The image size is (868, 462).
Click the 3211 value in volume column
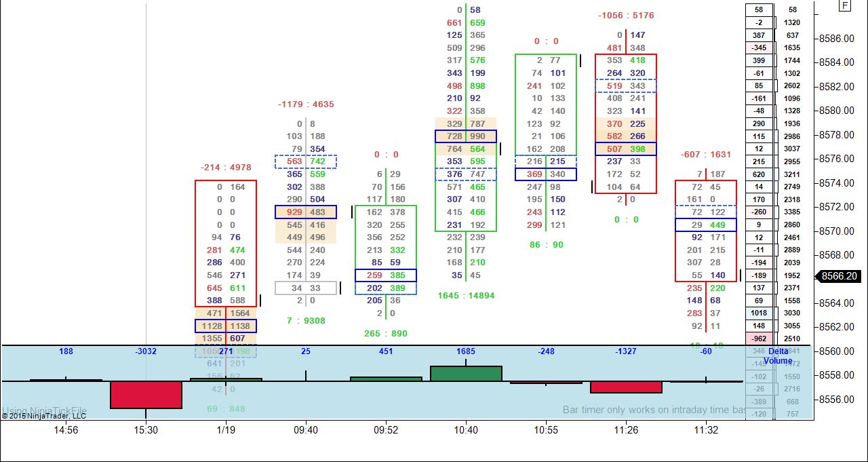(x=793, y=174)
